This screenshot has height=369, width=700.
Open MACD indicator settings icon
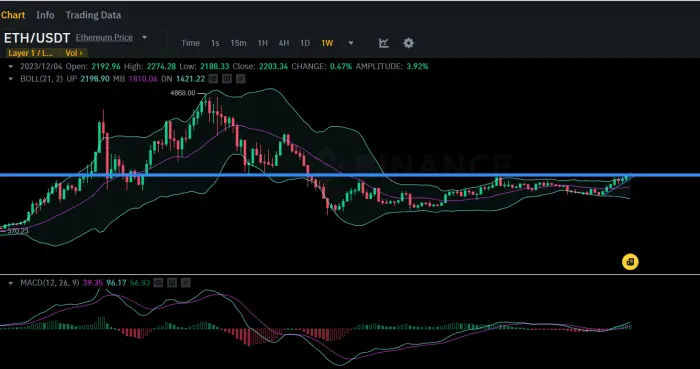(172, 282)
